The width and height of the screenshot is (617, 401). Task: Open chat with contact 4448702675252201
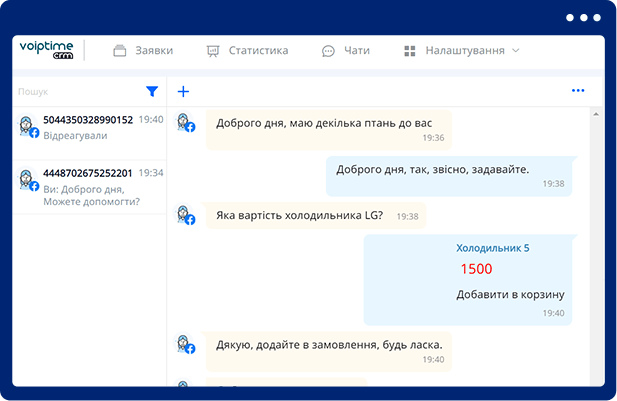pos(89,187)
